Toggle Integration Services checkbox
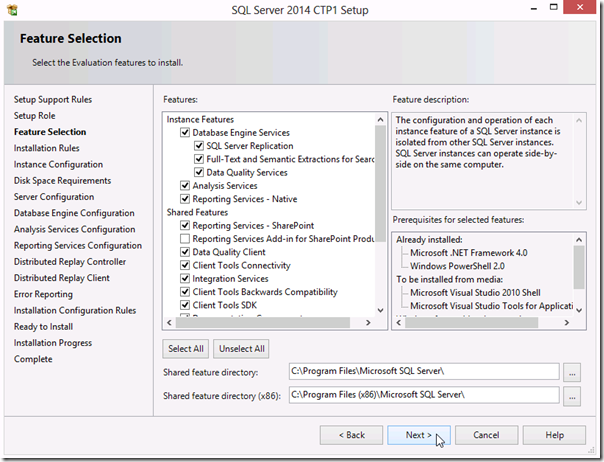The width and height of the screenshot is (604, 462). point(185,279)
